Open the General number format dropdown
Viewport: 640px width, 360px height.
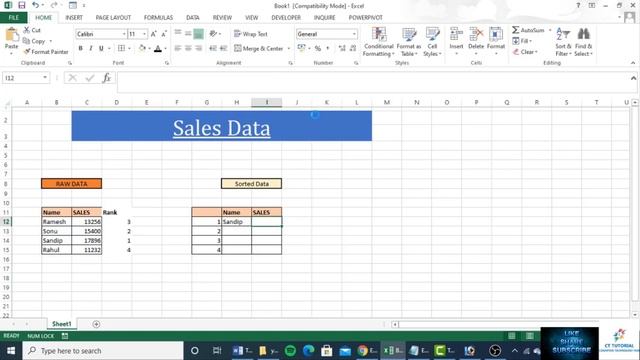354,34
